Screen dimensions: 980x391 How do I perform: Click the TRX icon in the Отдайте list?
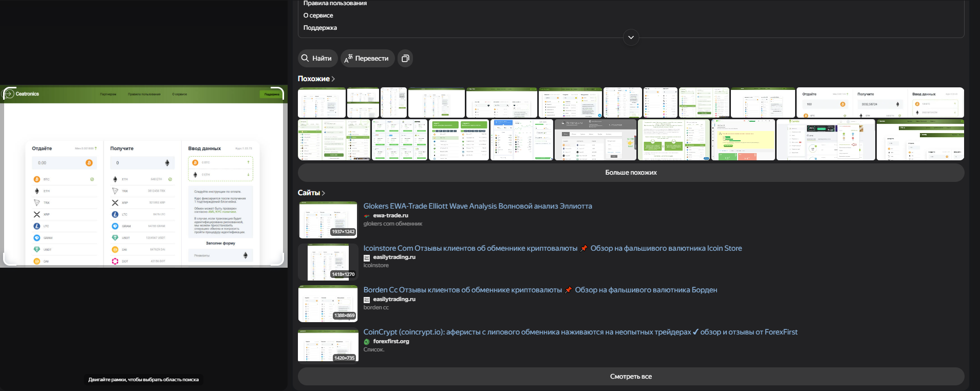pos(36,202)
